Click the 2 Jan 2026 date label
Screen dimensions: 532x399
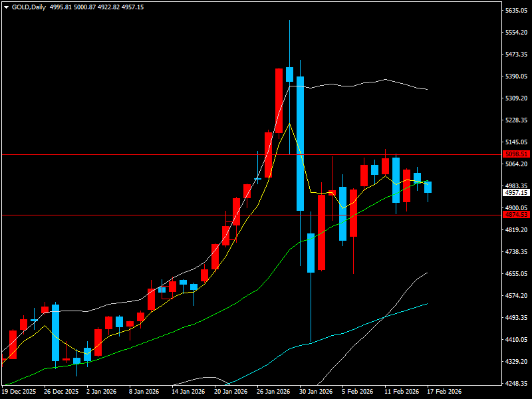102,392
